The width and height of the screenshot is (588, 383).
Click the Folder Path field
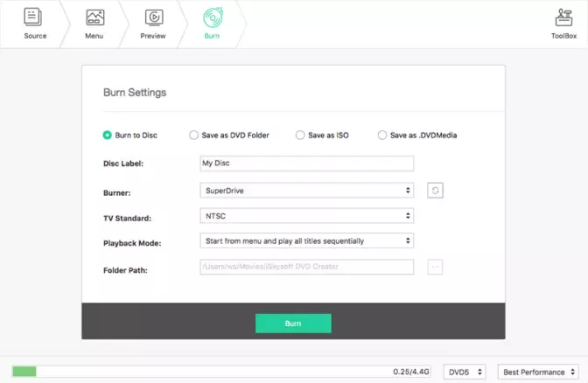(307, 267)
